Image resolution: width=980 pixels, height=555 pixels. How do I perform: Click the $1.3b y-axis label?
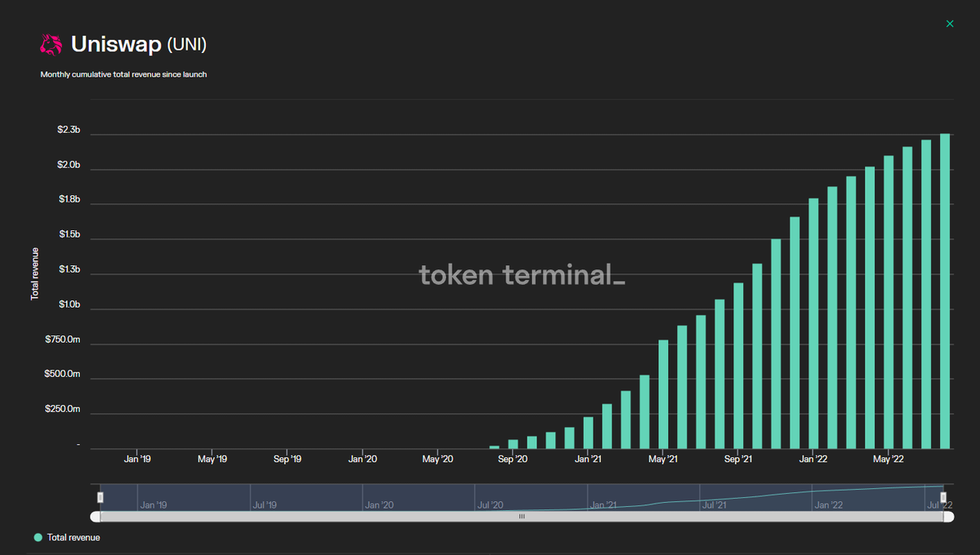click(69, 270)
